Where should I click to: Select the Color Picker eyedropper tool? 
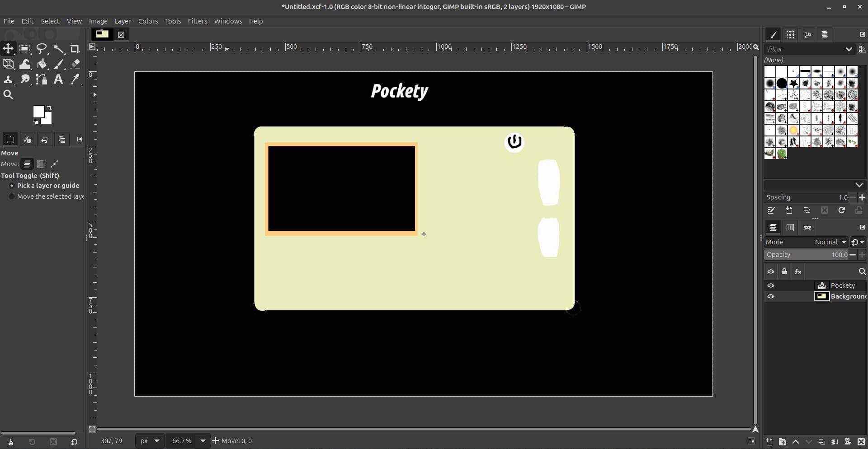75,80
